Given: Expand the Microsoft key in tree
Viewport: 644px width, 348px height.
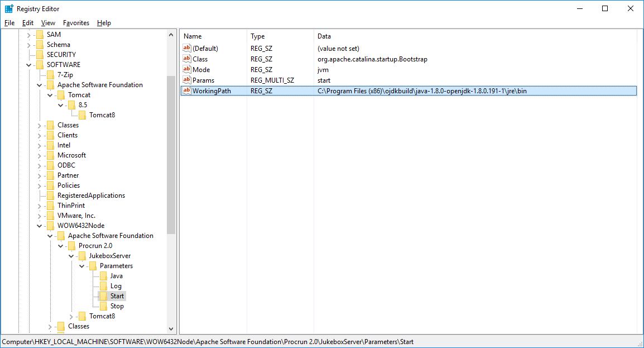Looking at the screenshot, I should [39, 155].
